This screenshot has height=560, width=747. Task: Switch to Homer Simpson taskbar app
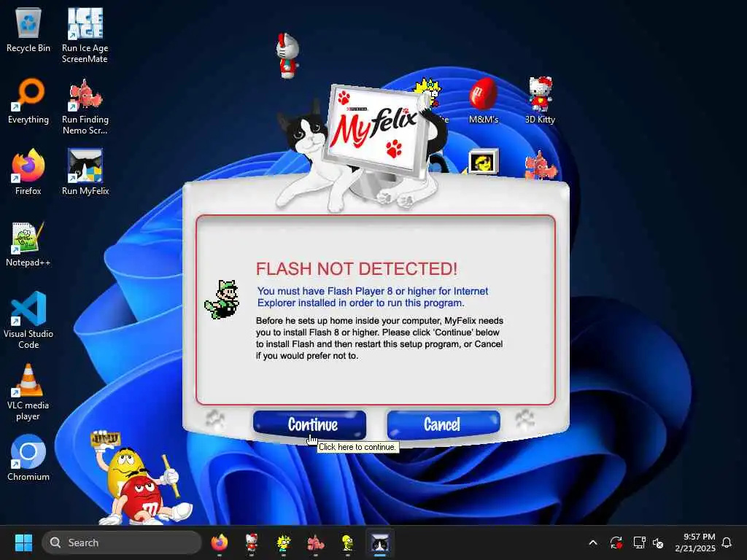click(x=348, y=542)
